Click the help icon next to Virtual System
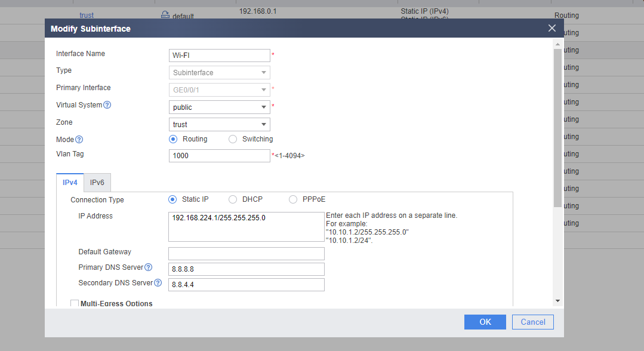Screen dimensions: 644x351 click(107, 105)
